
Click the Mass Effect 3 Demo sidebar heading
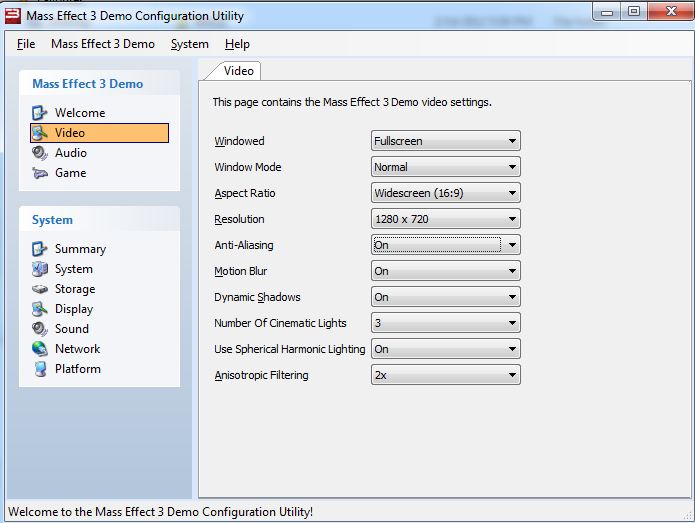point(88,84)
